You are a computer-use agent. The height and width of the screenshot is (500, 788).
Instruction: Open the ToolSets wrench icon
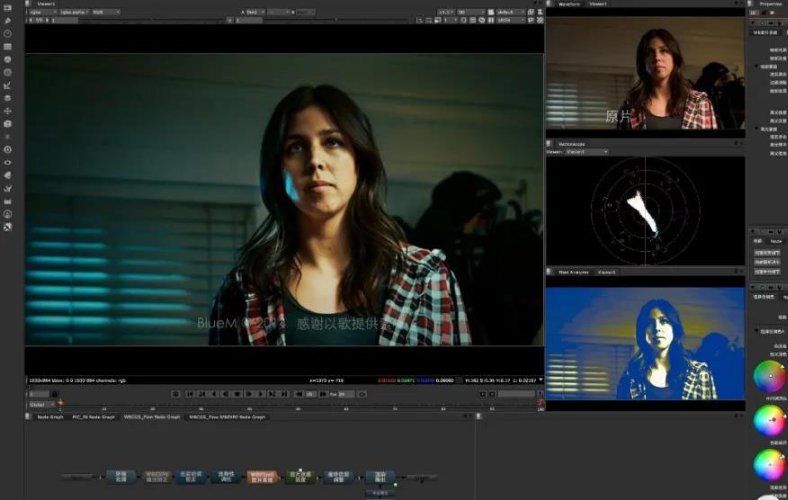pyautogui.click(x=8, y=188)
